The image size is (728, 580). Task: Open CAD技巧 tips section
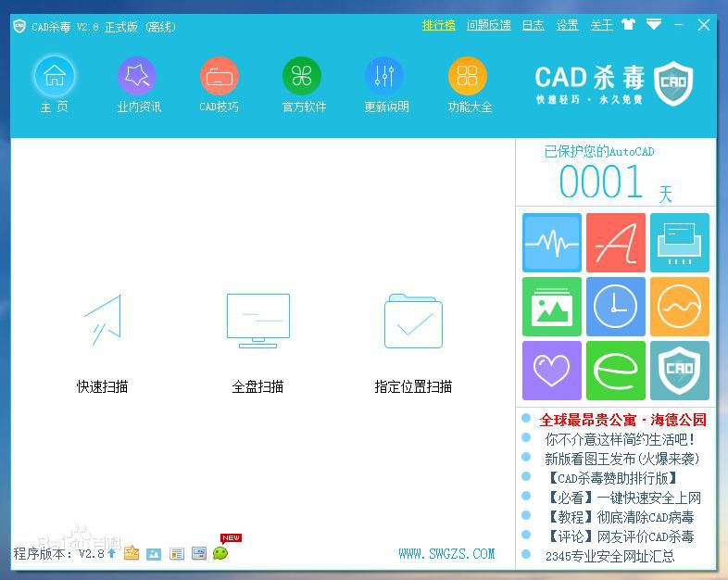(x=220, y=76)
